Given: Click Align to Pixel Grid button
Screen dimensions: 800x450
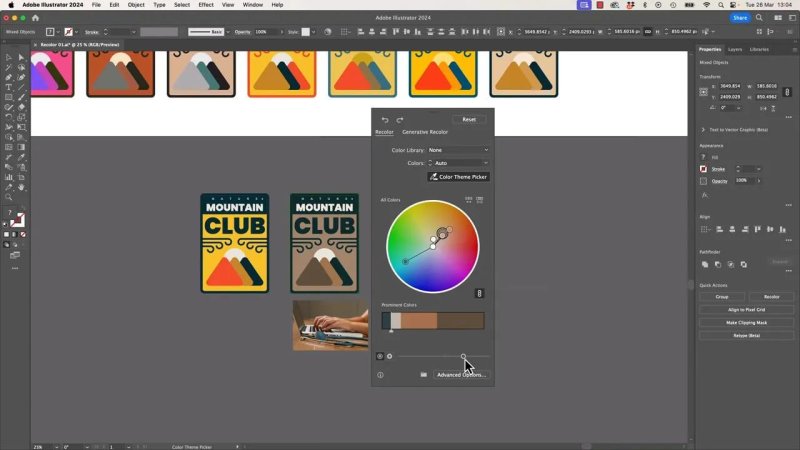Looking at the screenshot, I should (746, 310).
